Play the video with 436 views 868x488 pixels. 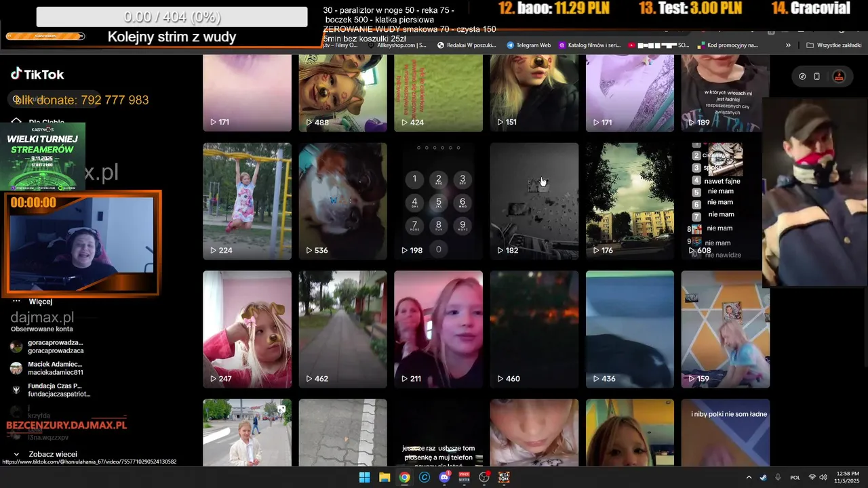pyautogui.click(x=629, y=329)
